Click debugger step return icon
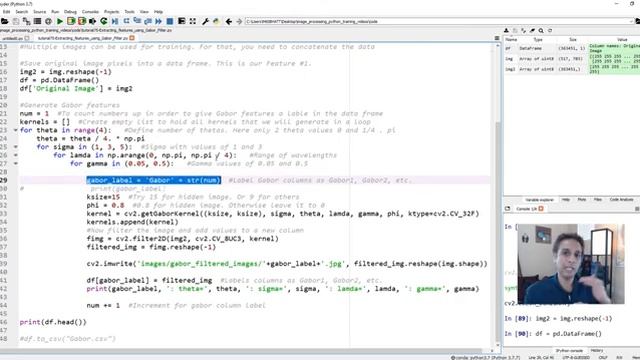This screenshot has height=360, width=640. pyautogui.click(x=148, y=21)
